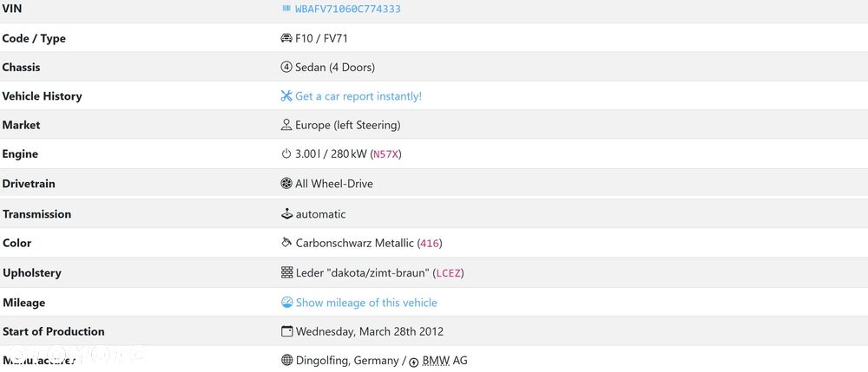This screenshot has height=372, width=868.
Task: Open the "Get a car report instantly!" link
Action: (358, 96)
